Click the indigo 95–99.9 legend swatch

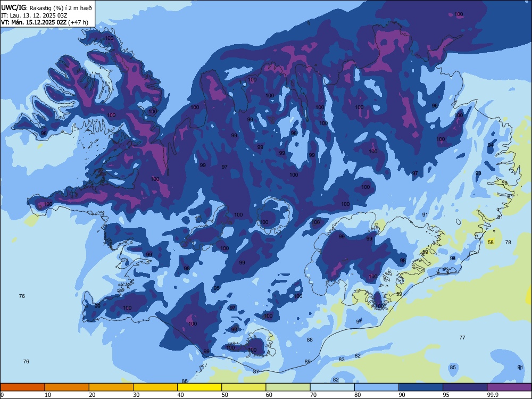465,387
